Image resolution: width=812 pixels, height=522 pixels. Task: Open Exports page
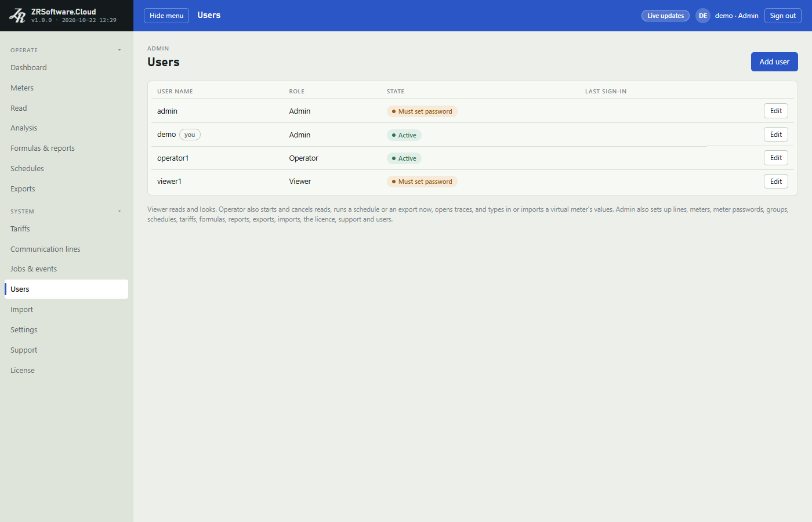[x=66, y=189]
